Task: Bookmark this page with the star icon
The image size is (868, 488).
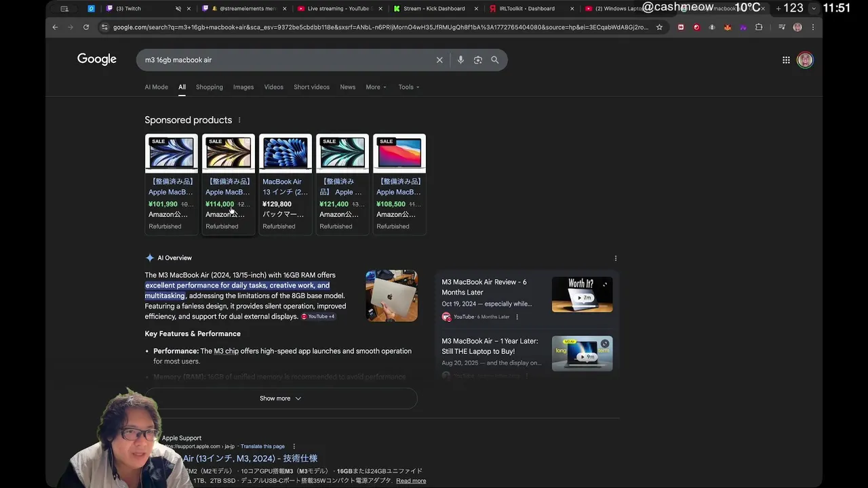Action: 659,27
